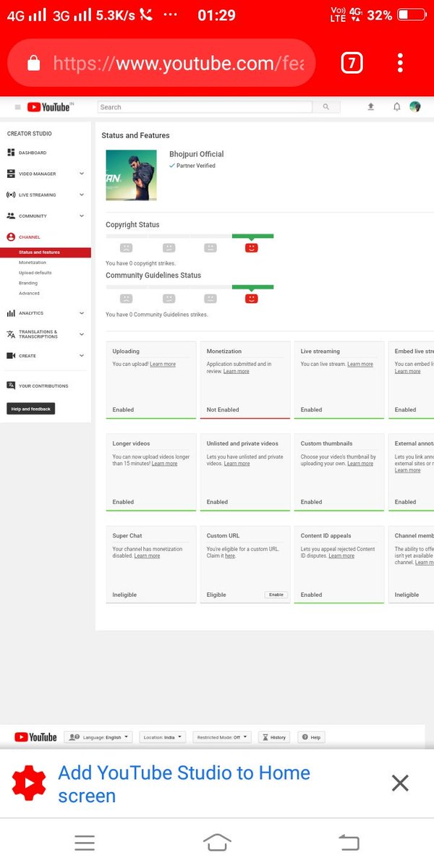Click the red Channel person icon
This screenshot has height=868, width=434.
[x=11, y=237]
